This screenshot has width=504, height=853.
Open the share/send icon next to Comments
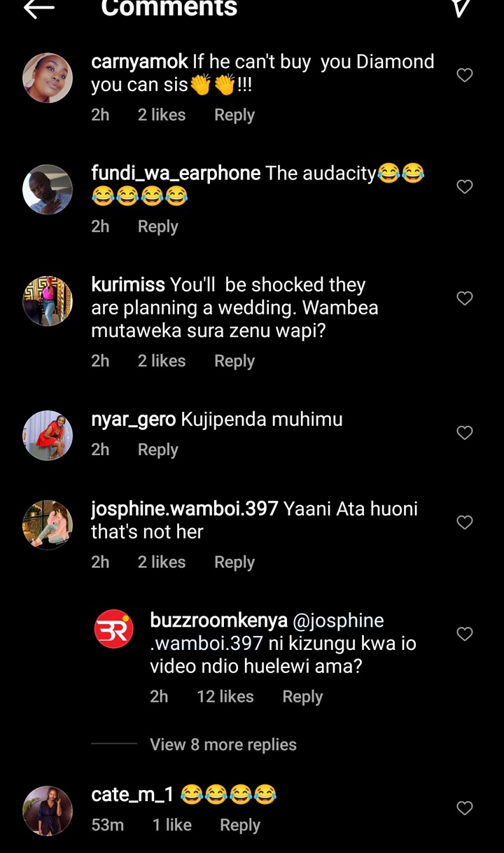pos(460,8)
